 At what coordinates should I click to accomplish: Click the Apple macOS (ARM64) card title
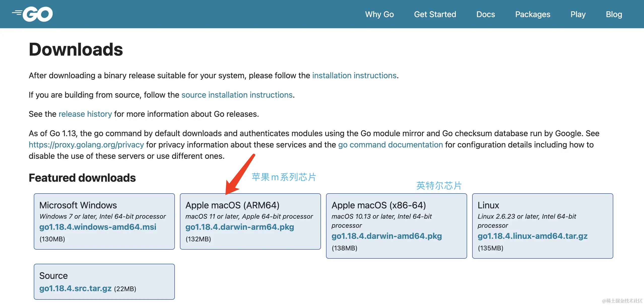coord(232,205)
